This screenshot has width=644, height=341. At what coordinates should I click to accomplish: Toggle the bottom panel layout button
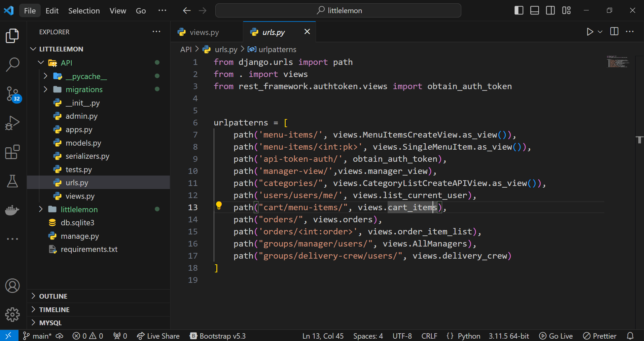[x=534, y=10]
